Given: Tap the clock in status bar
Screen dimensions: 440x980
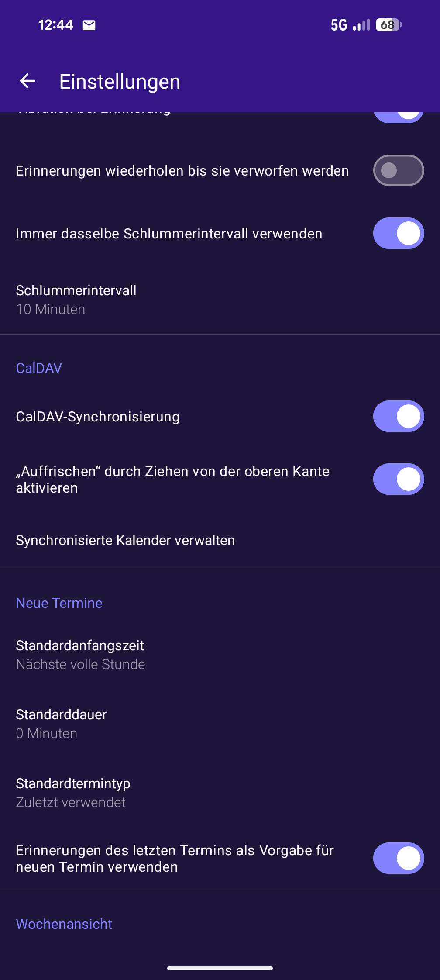Looking at the screenshot, I should (56, 25).
